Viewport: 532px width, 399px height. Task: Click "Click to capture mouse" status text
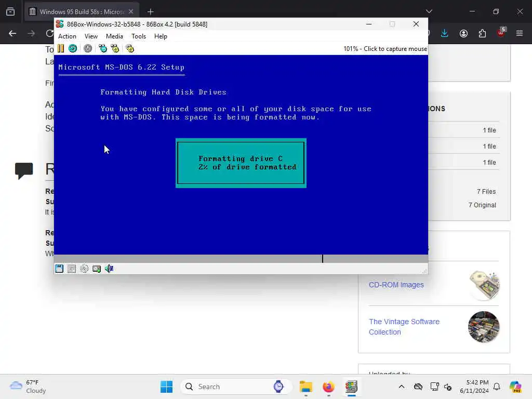[x=395, y=49]
